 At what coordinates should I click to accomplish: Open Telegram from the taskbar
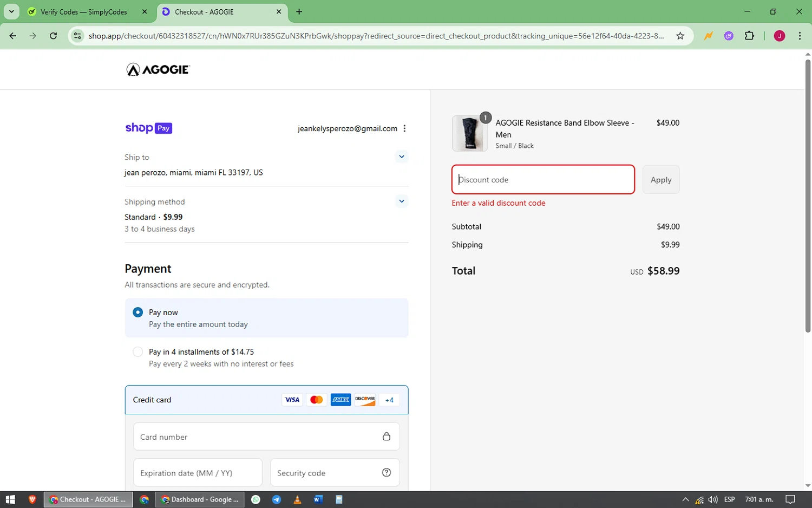[277, 499]
